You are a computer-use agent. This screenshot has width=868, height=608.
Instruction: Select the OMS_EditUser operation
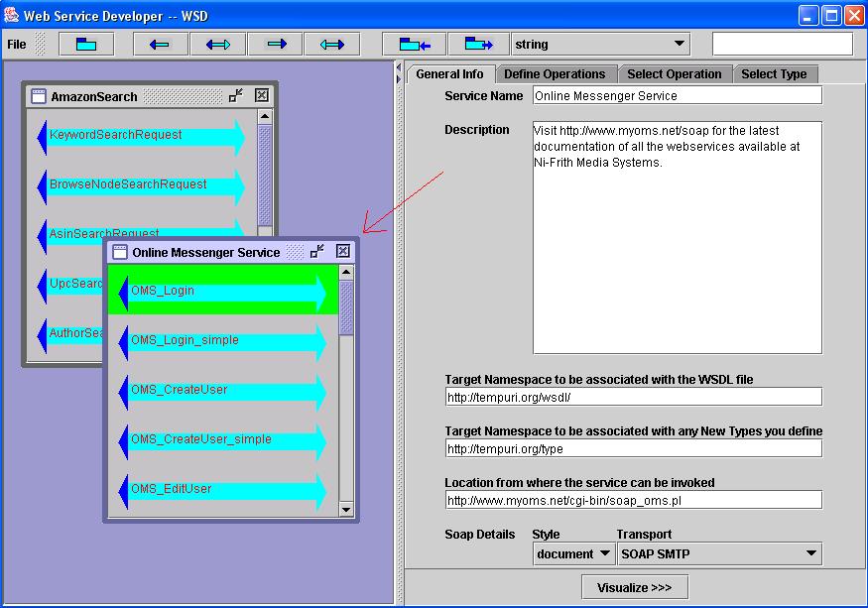pyautogui.click(x=222, y=490)
